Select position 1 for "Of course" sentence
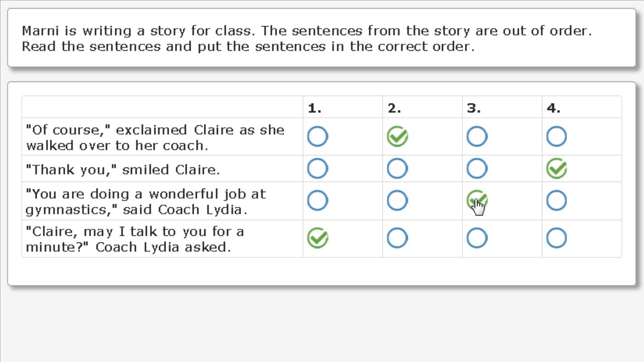The height and width of the screenshot is (362, 644). (x=317, y=137)
